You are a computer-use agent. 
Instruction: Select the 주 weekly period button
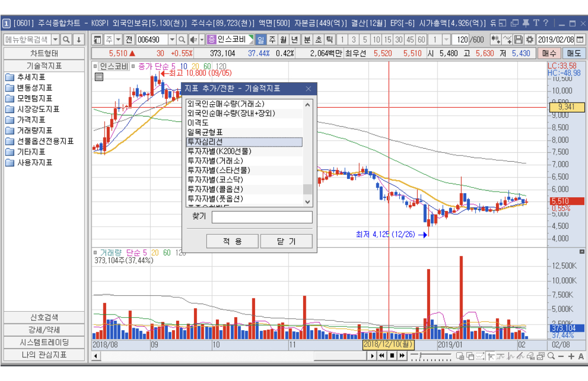(272, 39)
